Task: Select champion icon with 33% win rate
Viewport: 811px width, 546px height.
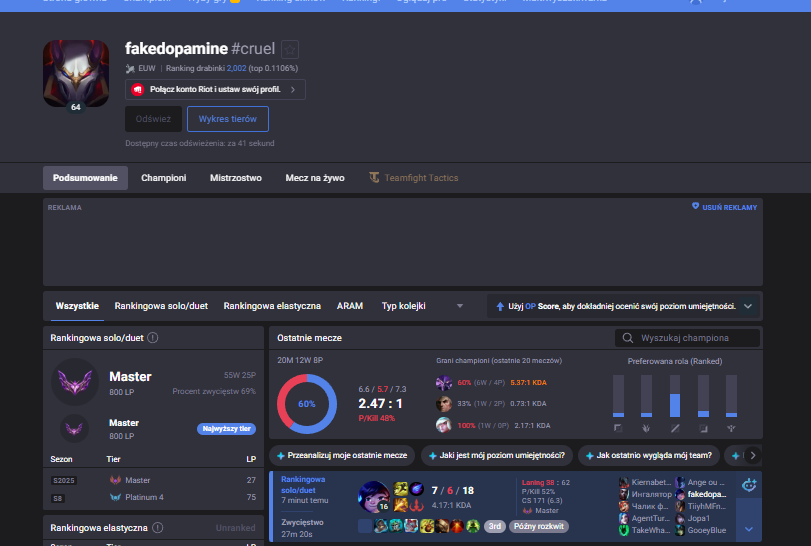Action: tap(443, 404)
